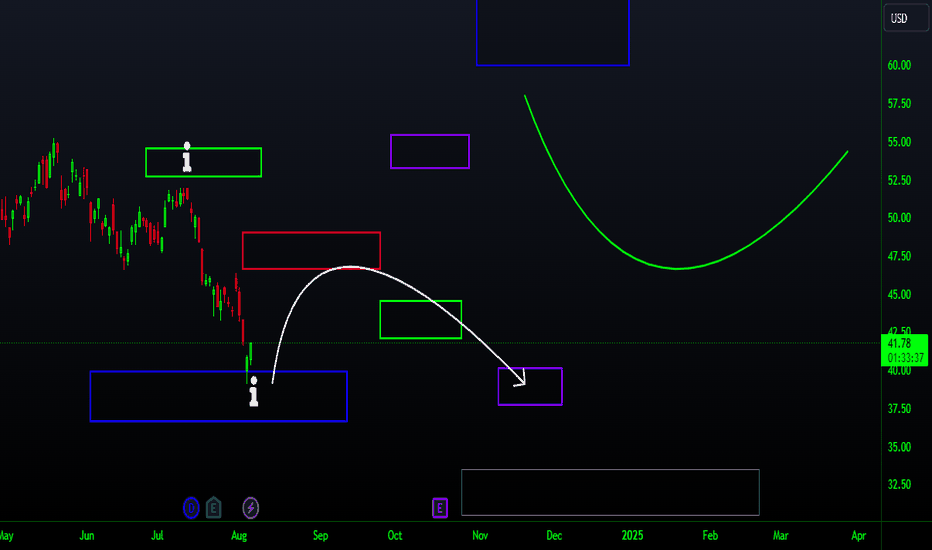Click the 41.78 current price label
The height and width of the screenshot is (550, 932).
click(899, 343)
